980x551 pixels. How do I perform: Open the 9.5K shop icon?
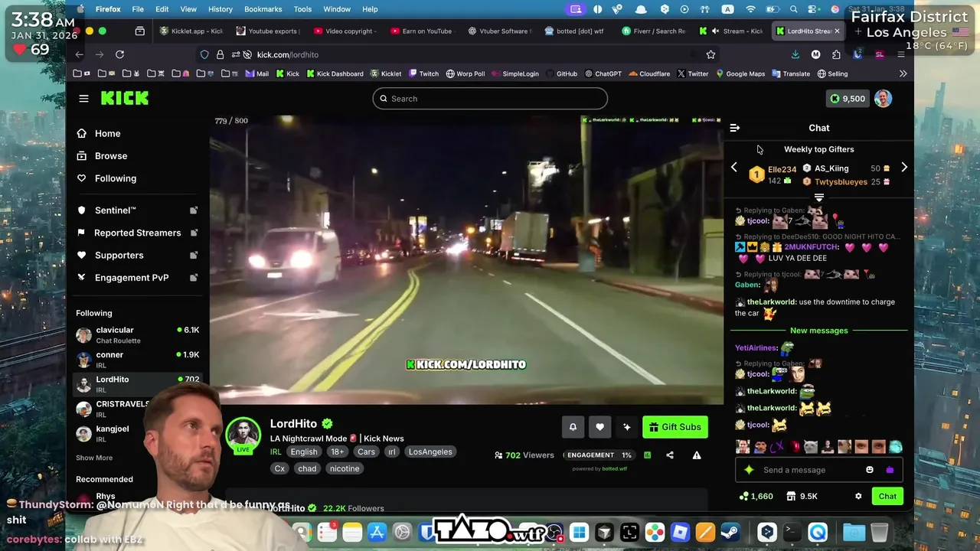pyautogui.click(x=790, y=496)
